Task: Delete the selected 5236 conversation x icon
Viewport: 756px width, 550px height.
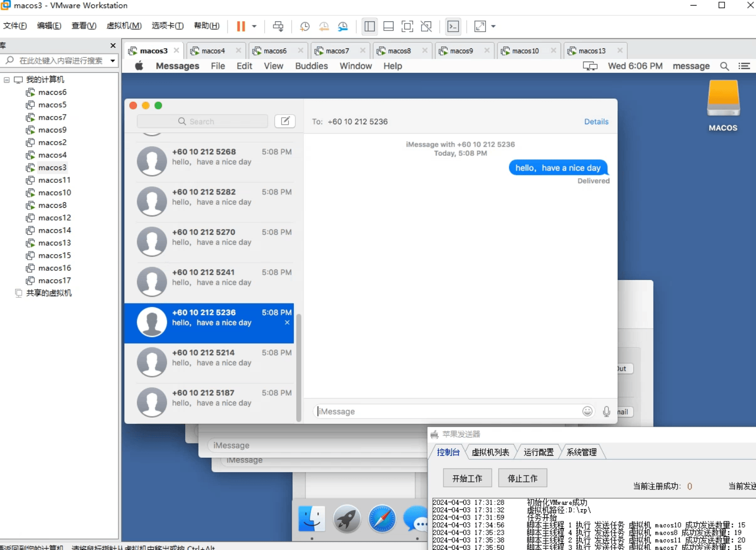Action: pos(287,323)
